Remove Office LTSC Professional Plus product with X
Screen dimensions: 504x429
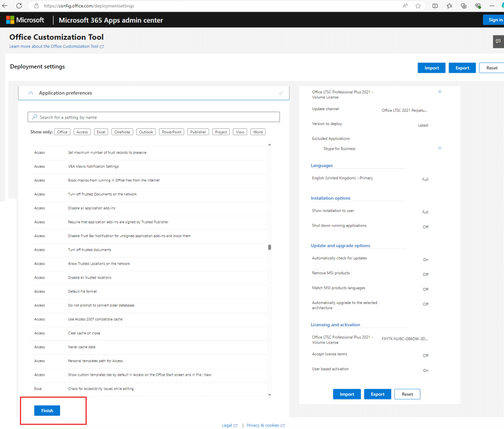tap(440, 92)
